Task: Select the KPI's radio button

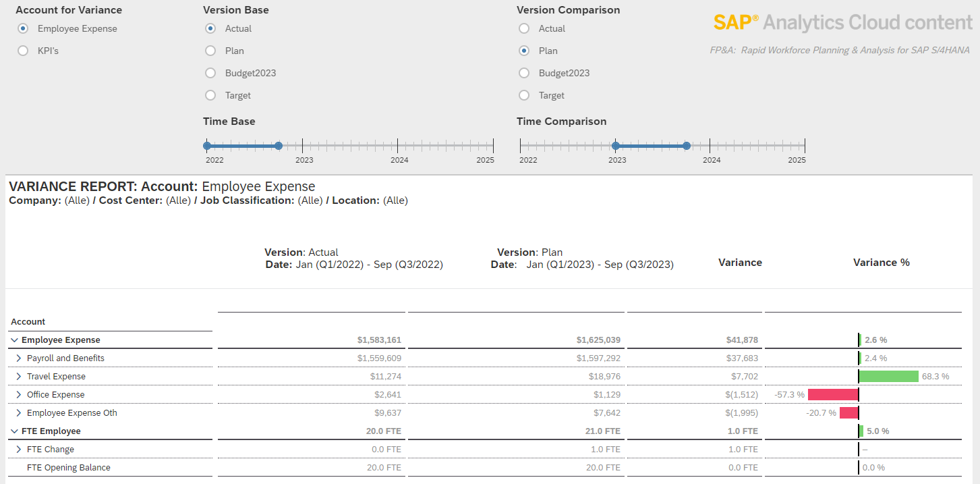Action: coord(22,50)
